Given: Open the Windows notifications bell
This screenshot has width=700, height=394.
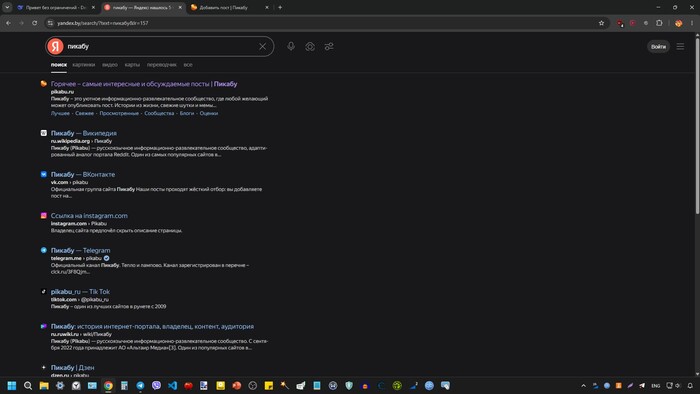Looking at the screenshot, I should tap(690, 386).
